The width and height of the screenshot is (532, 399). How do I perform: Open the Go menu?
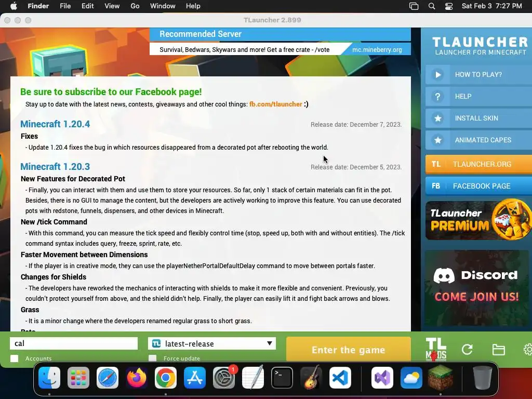click(x=135, y=6)
